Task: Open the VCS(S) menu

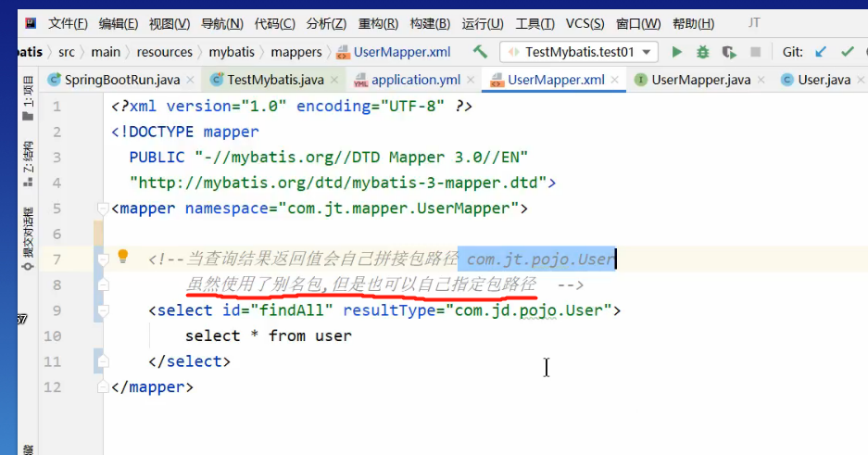Action: coord(585,24)
